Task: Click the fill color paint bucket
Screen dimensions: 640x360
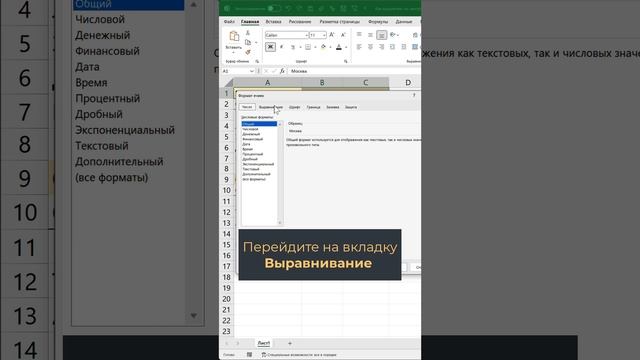Action: click(323, 46)
